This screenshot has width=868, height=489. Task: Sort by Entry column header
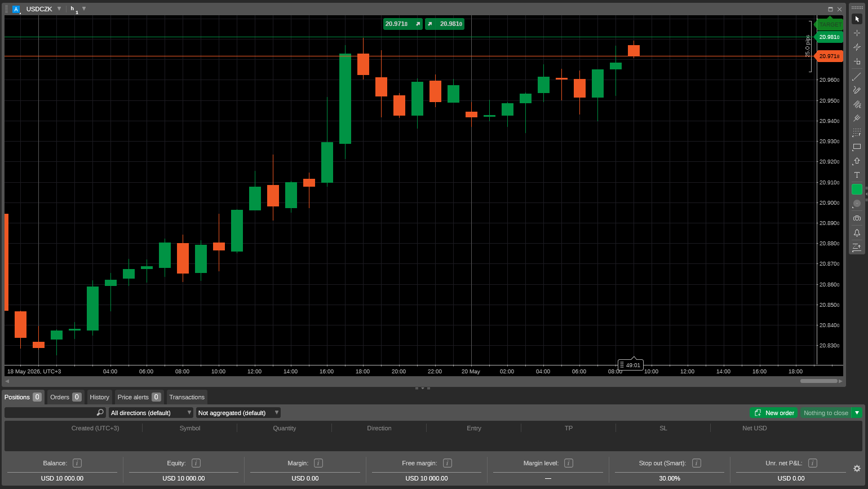[474, 428]
